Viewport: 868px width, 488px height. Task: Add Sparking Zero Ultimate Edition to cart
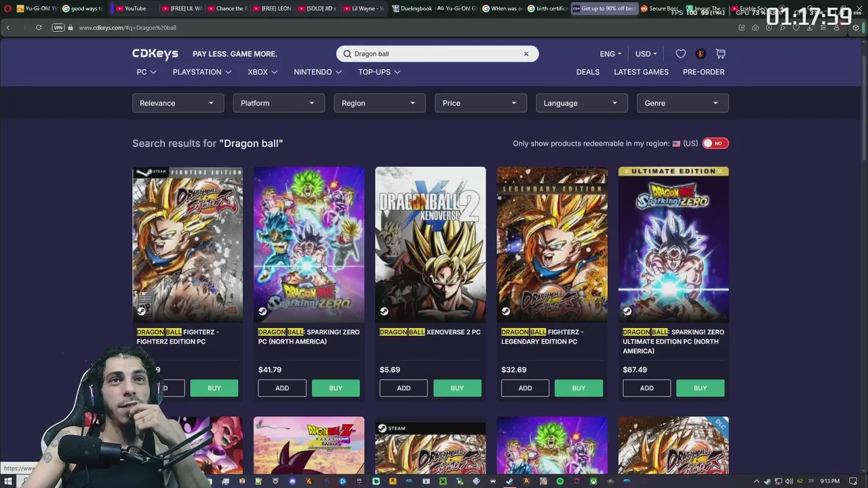tap(646, 388)
